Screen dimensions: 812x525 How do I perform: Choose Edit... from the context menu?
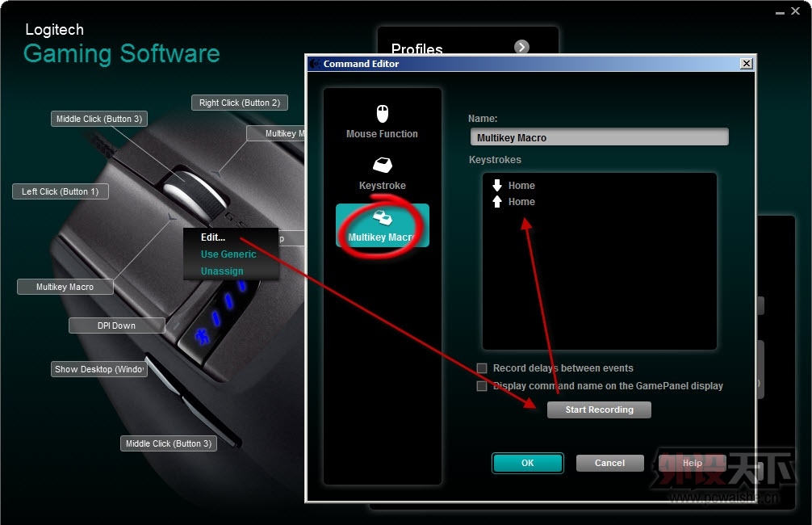click(x=213, y=237)
